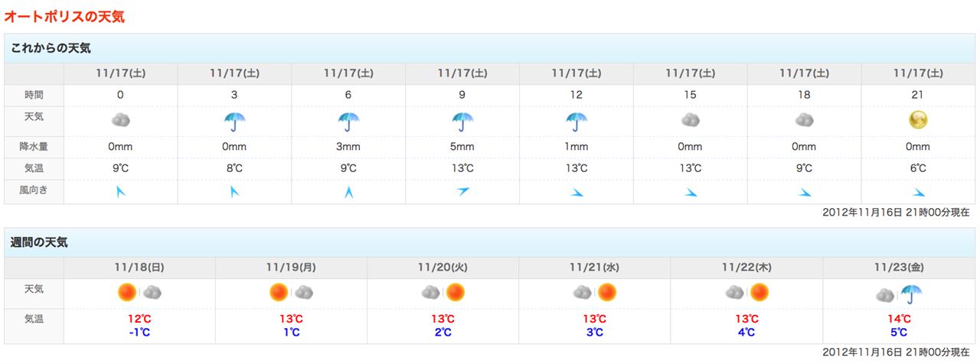Screen dimensions: 980x364
Task: Select the moon icon at hour 21
Action: 918,120
